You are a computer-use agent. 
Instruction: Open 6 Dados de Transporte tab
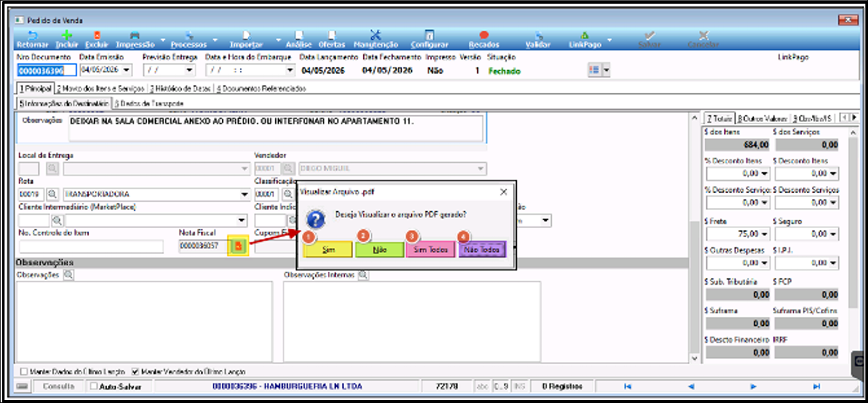pyautogui.click(x=149, y=104)
